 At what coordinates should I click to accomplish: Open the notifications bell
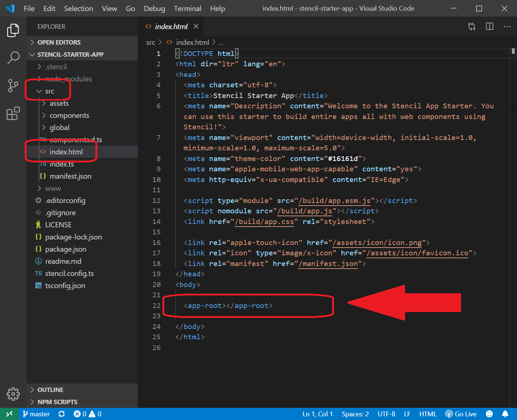click(x=506, y=414)
